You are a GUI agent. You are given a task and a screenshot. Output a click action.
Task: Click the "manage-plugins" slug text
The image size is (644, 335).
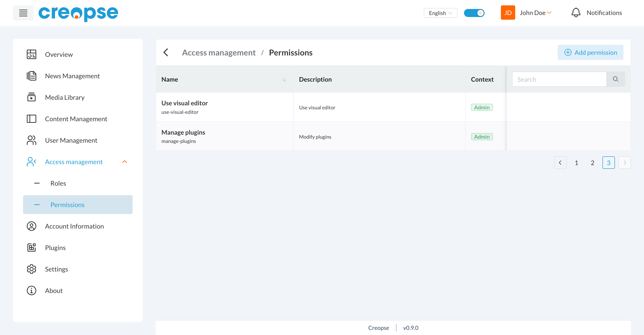tap(178, 141)
